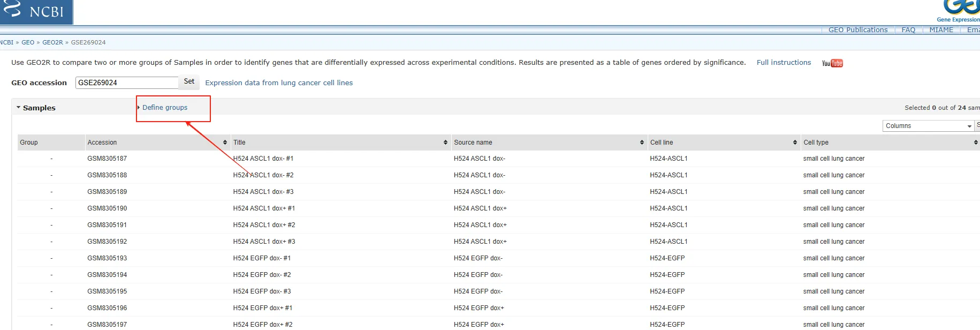Sort by Cell type column arrows
This screenshot has height=330, width=980.
(975, 142)
